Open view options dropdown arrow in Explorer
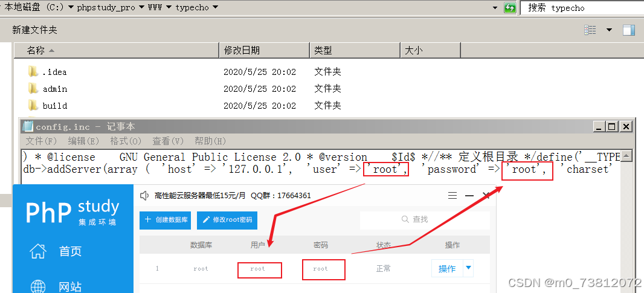Image resolution: width=644 pixels, height=293 pixels. click(x=609, y=30)
